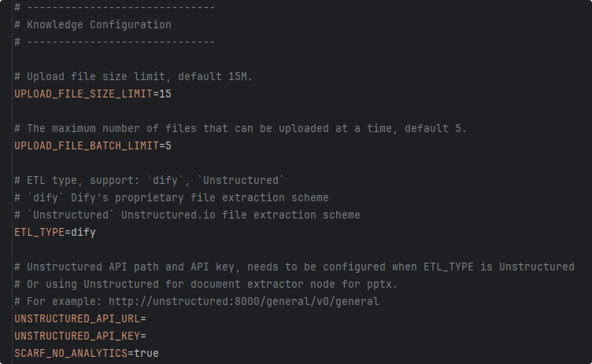Place cursor after UNSTRUCTURED_API_KEY equals sign
Screen dimensions: 592x364
pyautogui.click(x=146, y=336)
